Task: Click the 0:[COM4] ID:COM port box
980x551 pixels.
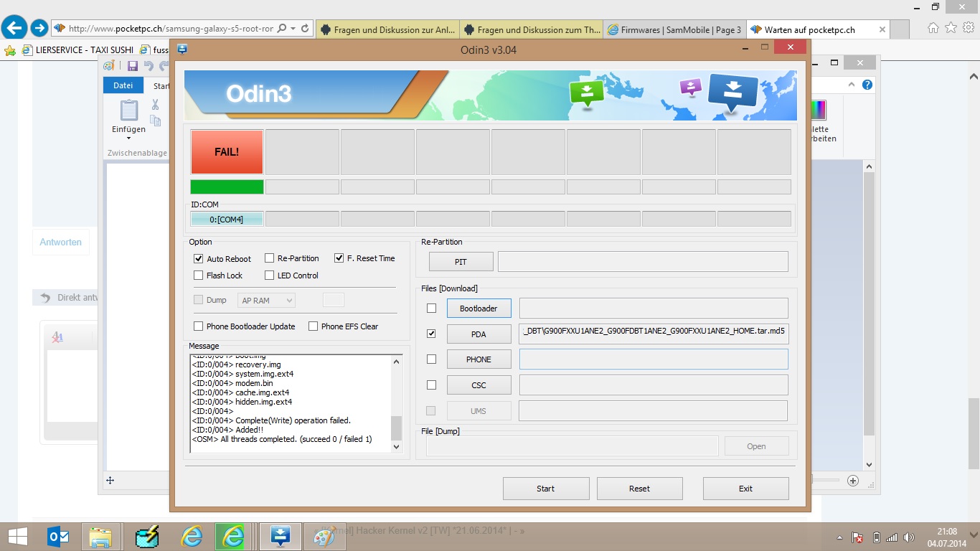Action: pyautogui.click(x=227, y=219)
